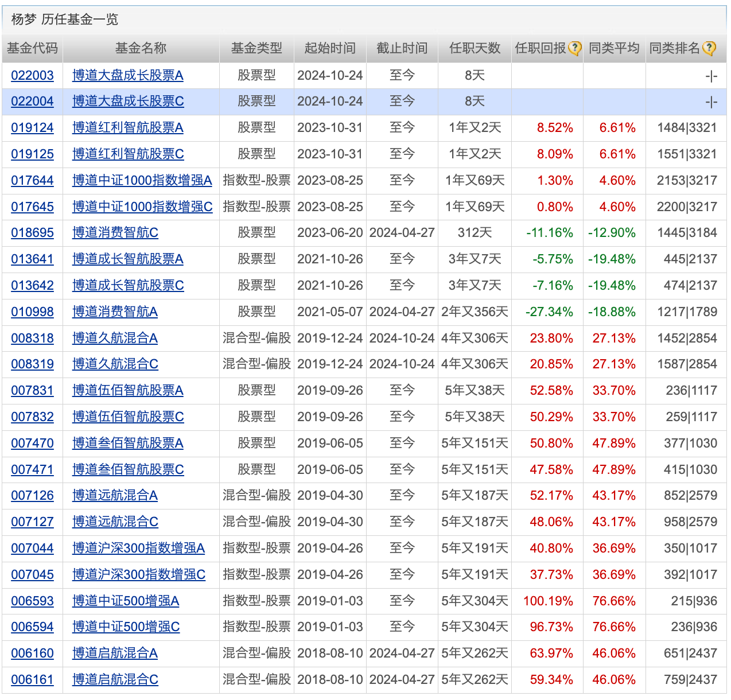This screenshot has height=700, width=731.
Task: Open 博道伍佰智航股票A link
Action: pos(128,391)
